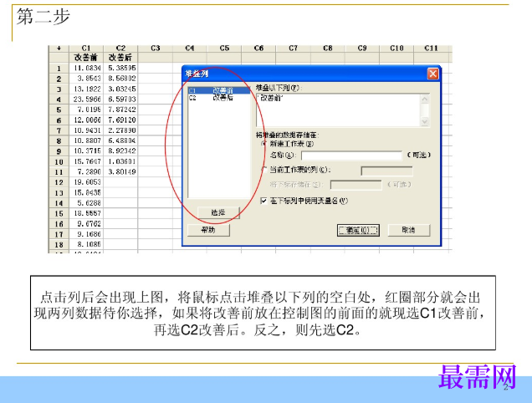
Task: Choose C2 改善后 in the dialog column list
Action: [219, 98]
